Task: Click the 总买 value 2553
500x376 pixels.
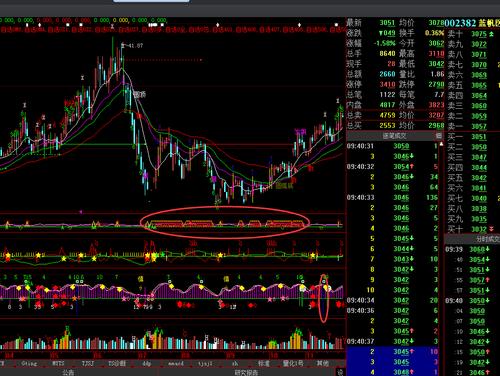Action: tap(387, 126)
